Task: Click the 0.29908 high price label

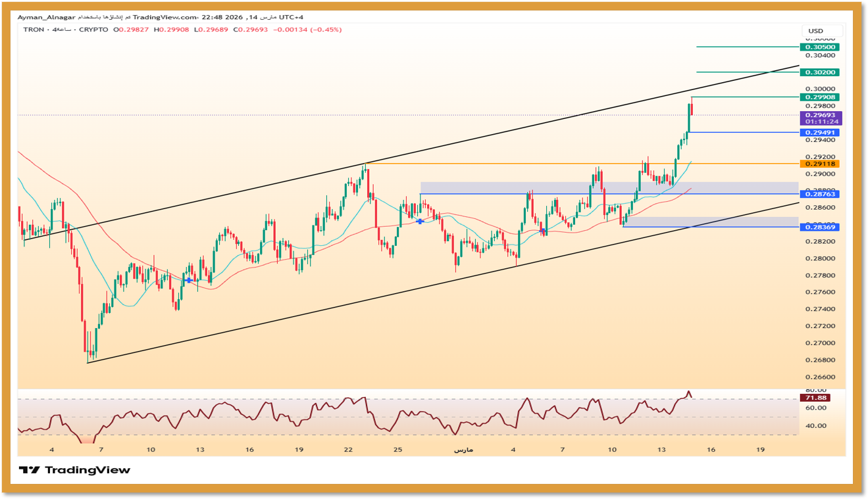Action: [819, 97]
